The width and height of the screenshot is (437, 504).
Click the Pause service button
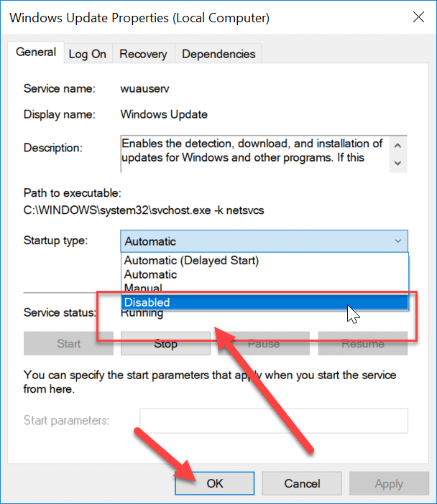[x=264, y=344]
